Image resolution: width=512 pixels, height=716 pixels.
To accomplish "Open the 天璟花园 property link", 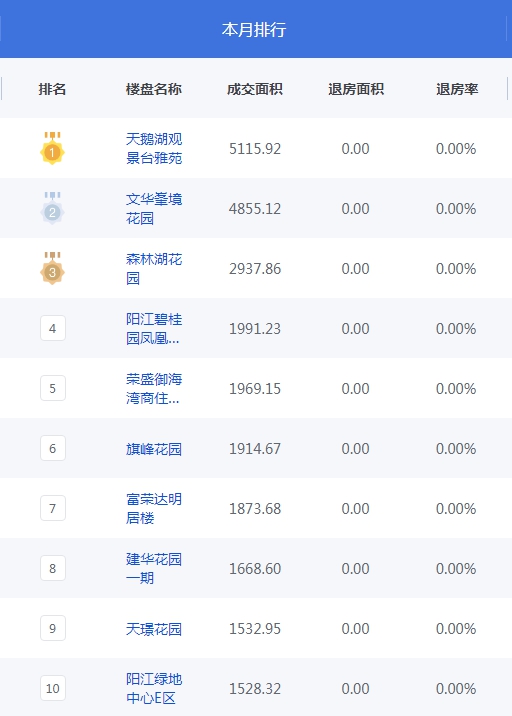I will coord(154,629).
